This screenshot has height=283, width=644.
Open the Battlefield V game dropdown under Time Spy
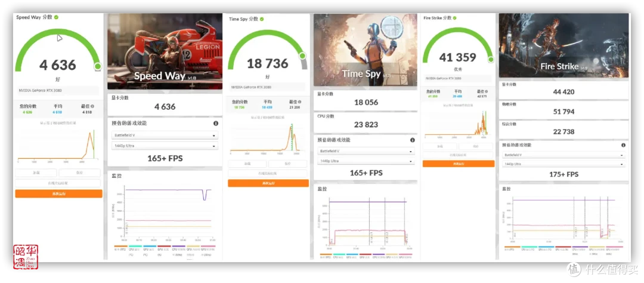366,152
